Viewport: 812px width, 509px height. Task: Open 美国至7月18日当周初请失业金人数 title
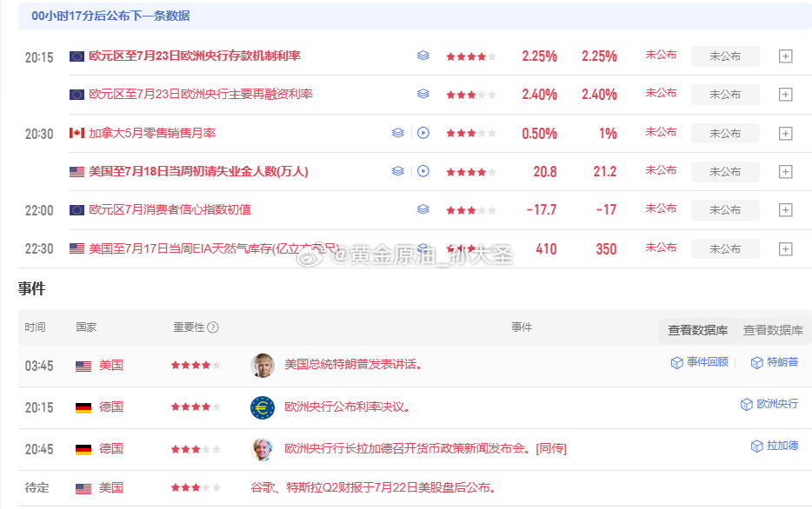pyautogui.click(x=198, y=171)
